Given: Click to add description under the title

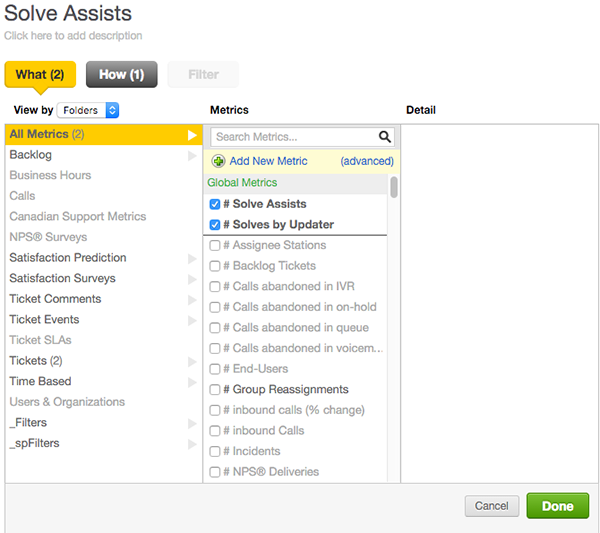Looking at the screenshot, I should (73, 36).
